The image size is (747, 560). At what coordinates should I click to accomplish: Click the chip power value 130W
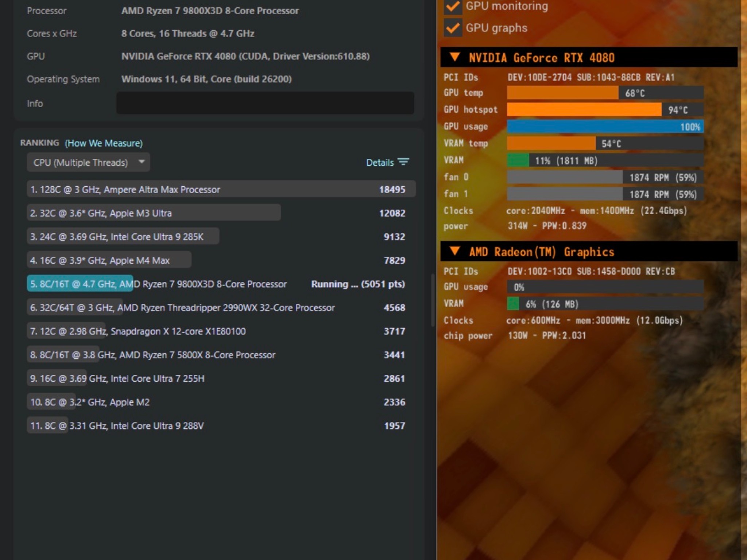tap(547, 335)
